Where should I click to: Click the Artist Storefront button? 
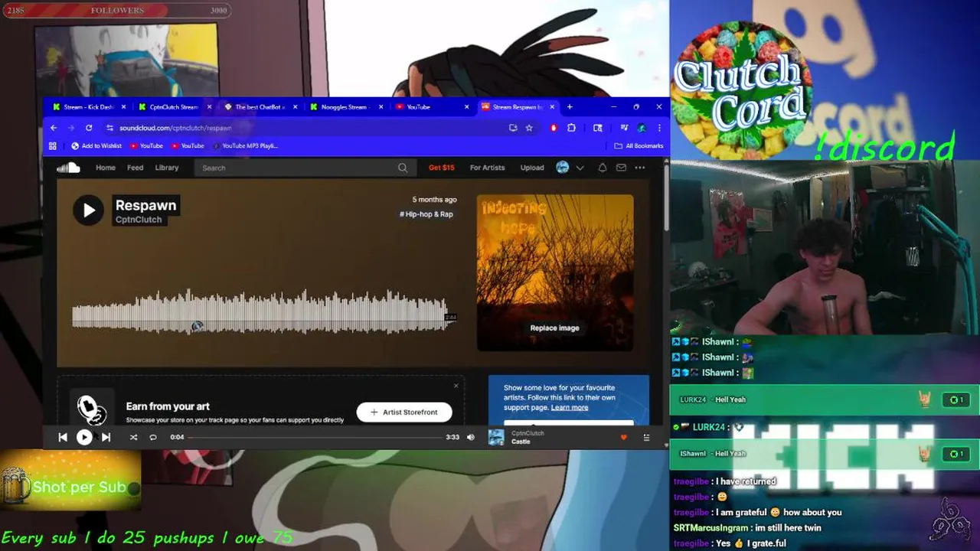[404, 412]
